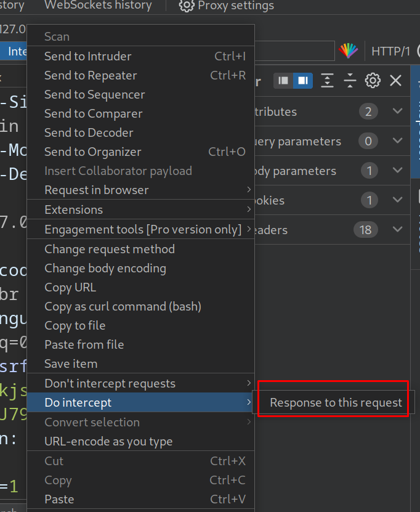The width and height of the screenshot is (420, 512).
Task: Open Engagement tools submenu
Action: coord(140,230)
